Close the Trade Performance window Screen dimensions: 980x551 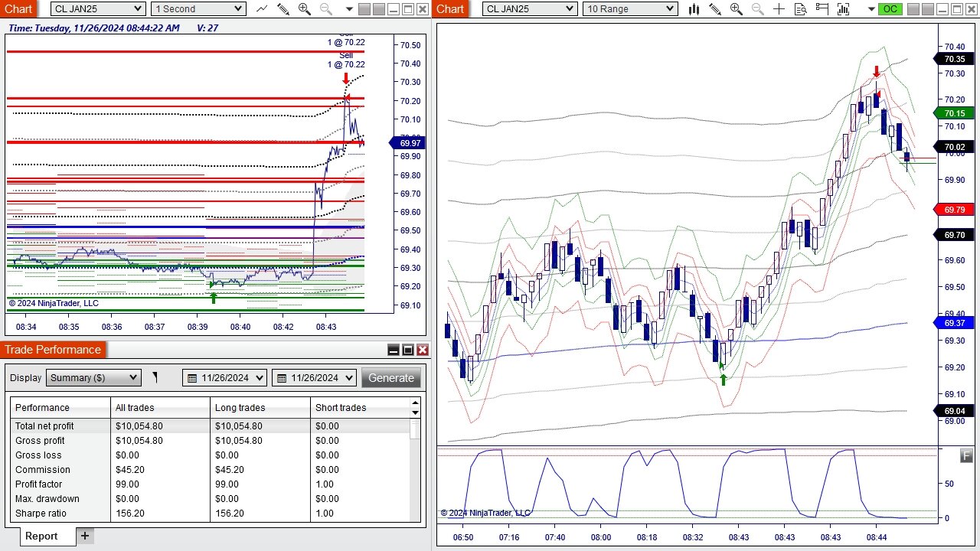423,350
